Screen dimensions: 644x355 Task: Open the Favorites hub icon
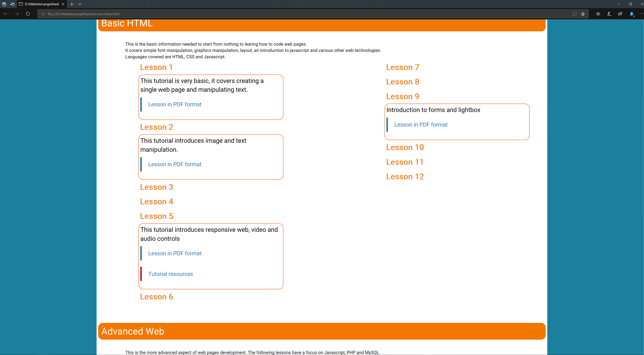598,14
